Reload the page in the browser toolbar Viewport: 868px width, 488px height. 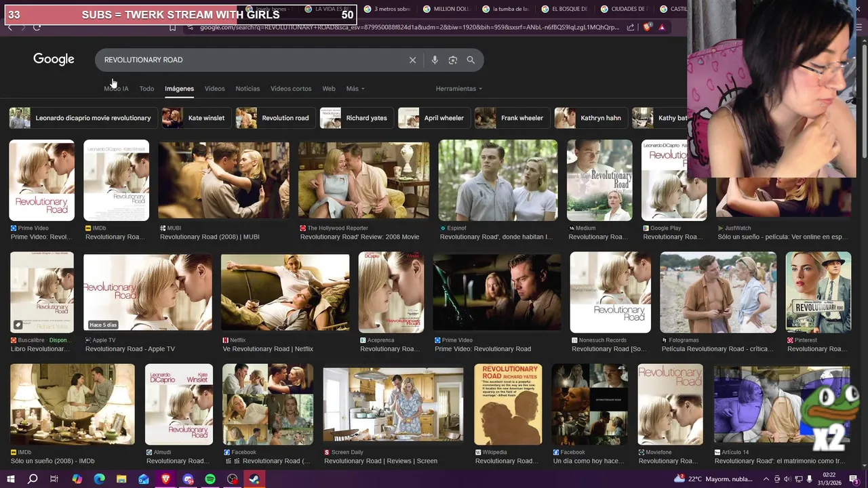(x=37, y=27)
